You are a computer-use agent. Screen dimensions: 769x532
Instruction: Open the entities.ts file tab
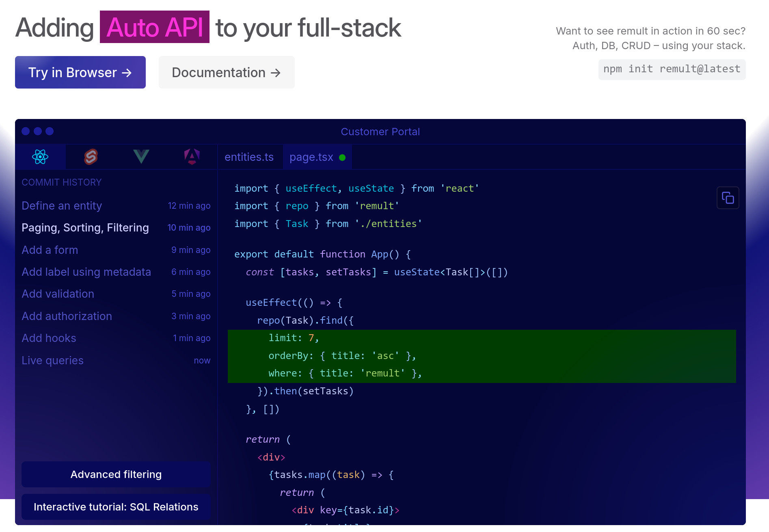[249, 157]
